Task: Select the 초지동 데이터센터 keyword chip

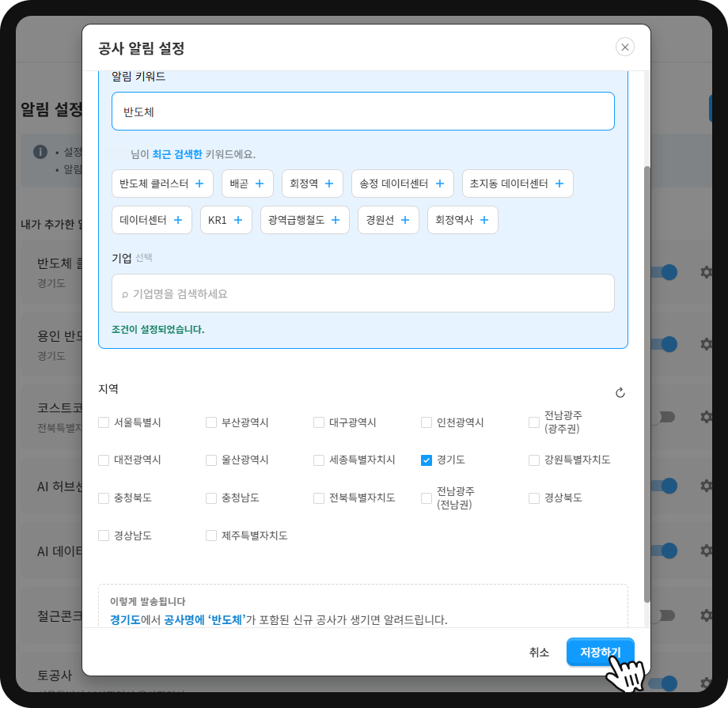Action: pos(518,184)
